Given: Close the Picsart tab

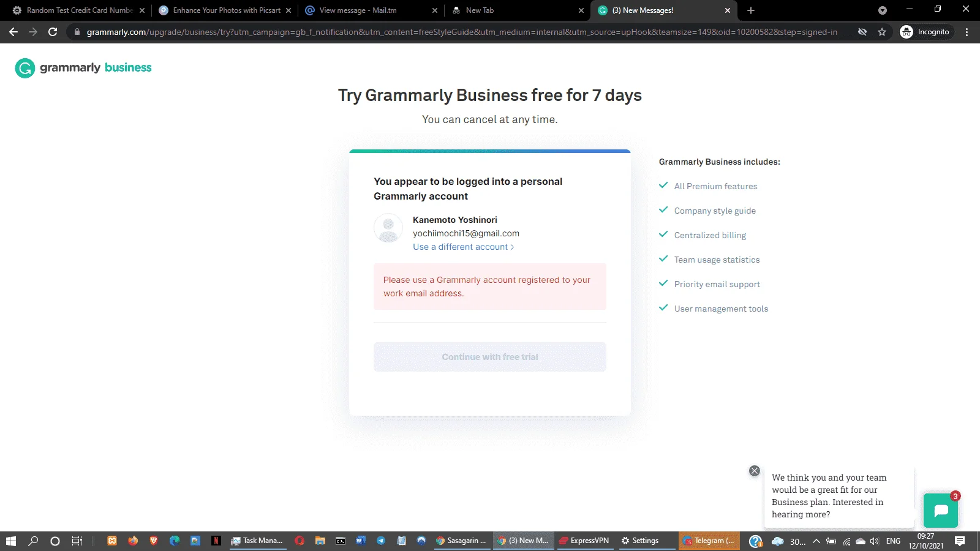Looking at the screenshot, I should tap(288, 10).
